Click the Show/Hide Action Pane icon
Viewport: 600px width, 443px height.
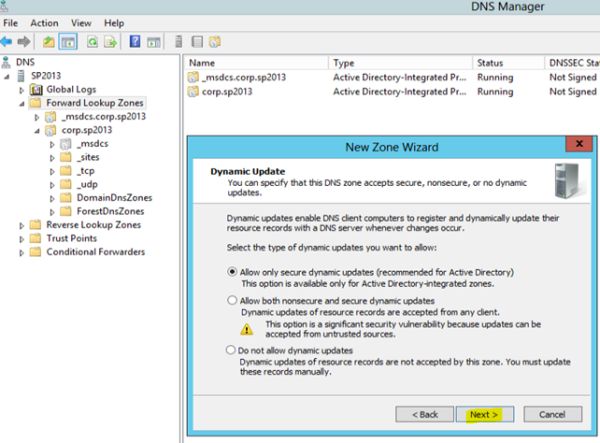tap(153, 42)
